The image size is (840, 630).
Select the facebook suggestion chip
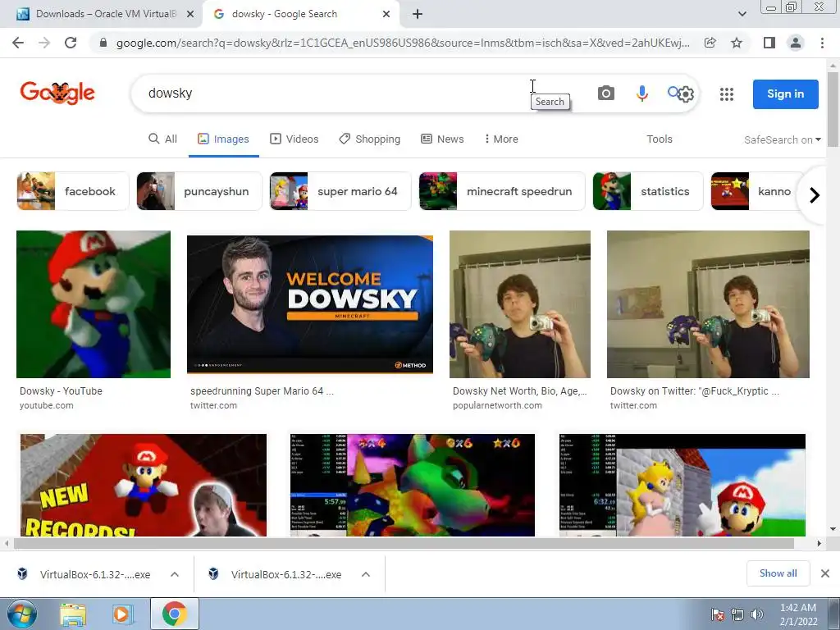(x=73, y=191)
